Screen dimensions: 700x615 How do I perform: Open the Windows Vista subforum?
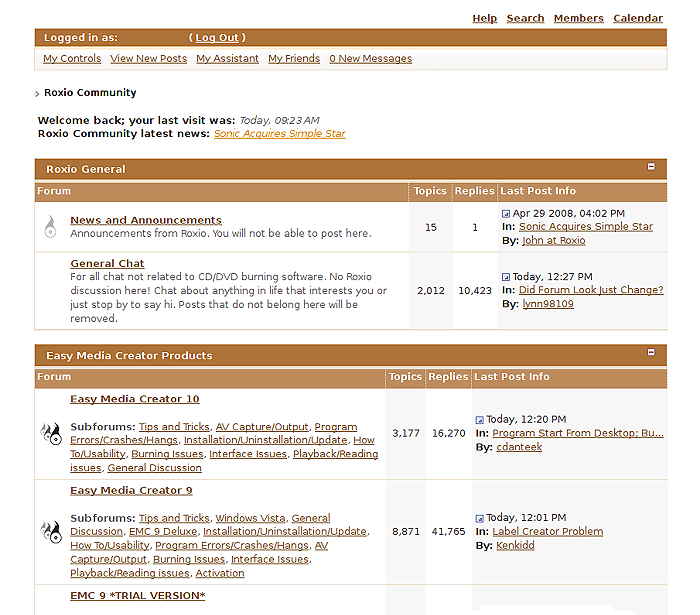pyautogui.click(x=250, y=518)
